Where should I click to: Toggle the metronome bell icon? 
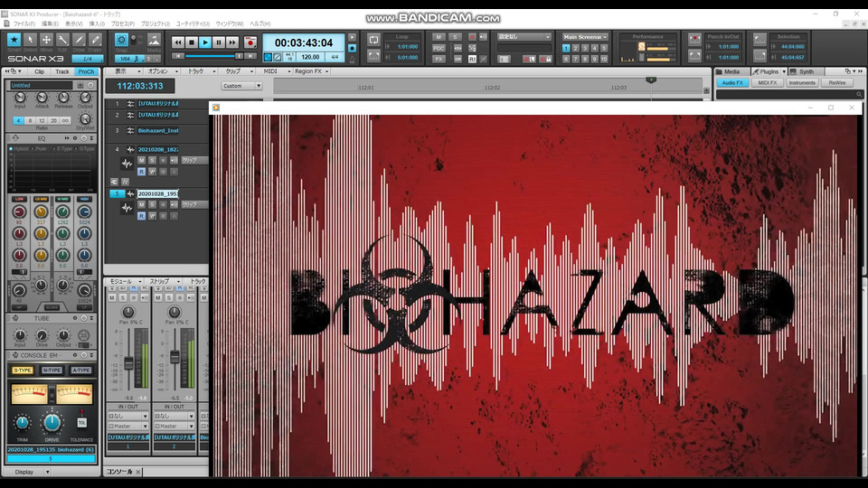click(352, 58)
